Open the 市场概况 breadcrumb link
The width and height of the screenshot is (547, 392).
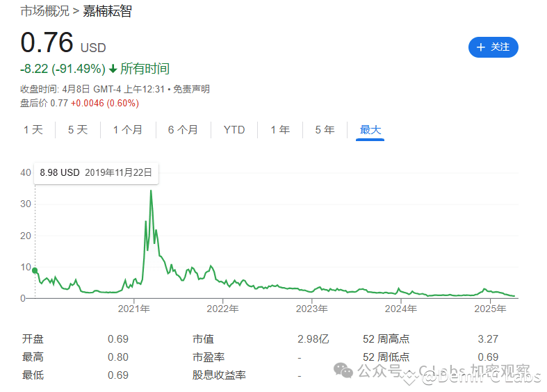[x=44, y=11]
